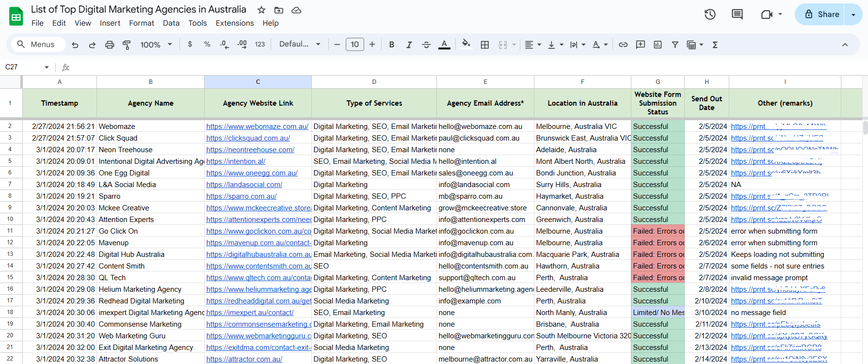Format selection as currency
868x364 pixels.
pyautogui.click(x=190, y=44)
